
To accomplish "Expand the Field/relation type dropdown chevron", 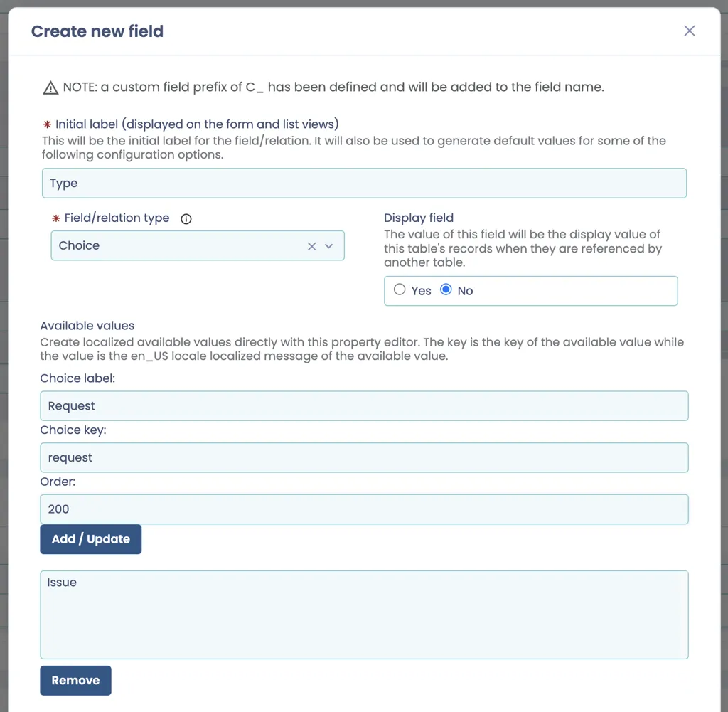I will point(328,246).
